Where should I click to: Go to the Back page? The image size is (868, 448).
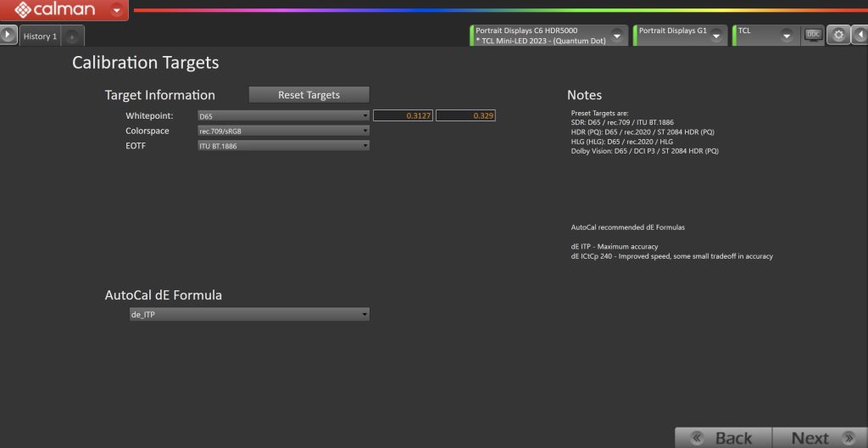(724, 438)
